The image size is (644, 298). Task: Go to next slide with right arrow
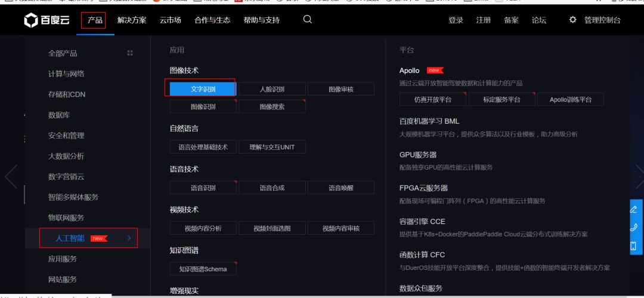coord(640,177)
